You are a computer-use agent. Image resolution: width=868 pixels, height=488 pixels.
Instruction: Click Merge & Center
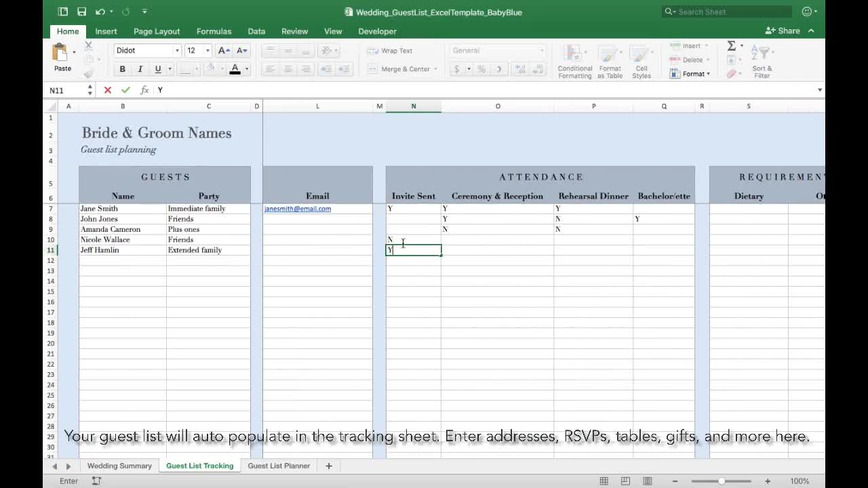[401, 68]
